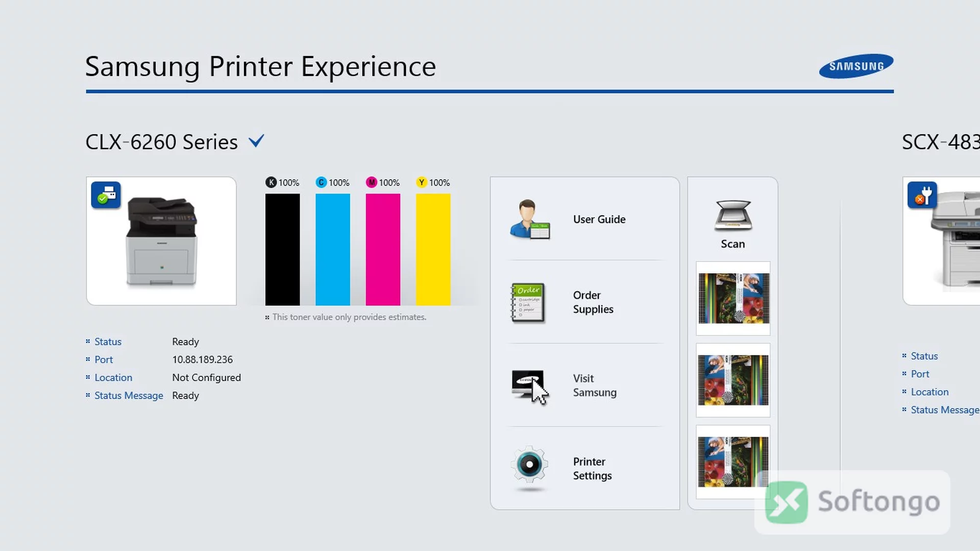
Task: Open the User Guide person icon
Action: click(x=530, y=219)
